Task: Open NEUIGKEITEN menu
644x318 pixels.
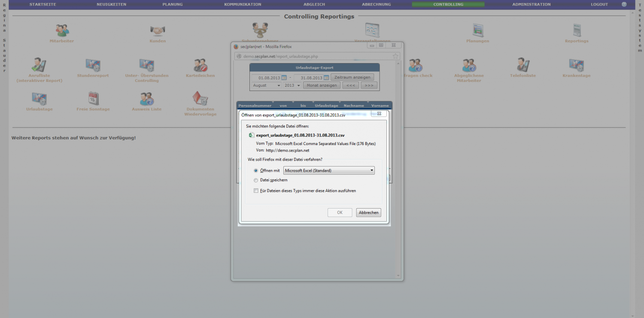Action: 112,4
